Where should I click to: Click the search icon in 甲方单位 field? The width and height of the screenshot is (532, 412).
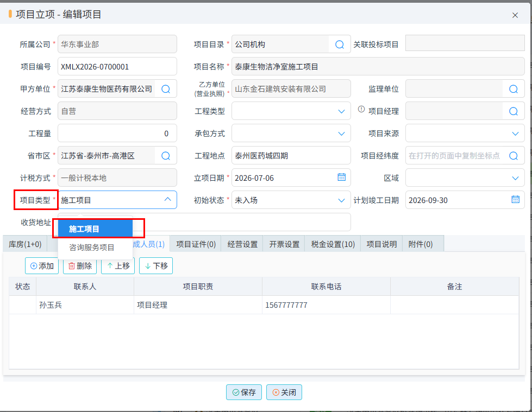click(166, 89)
